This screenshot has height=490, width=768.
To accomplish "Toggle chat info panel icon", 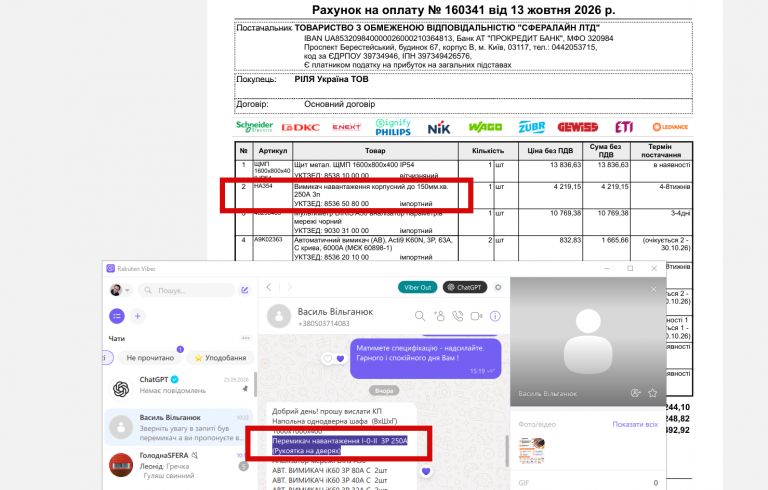I will coord(495,316).
